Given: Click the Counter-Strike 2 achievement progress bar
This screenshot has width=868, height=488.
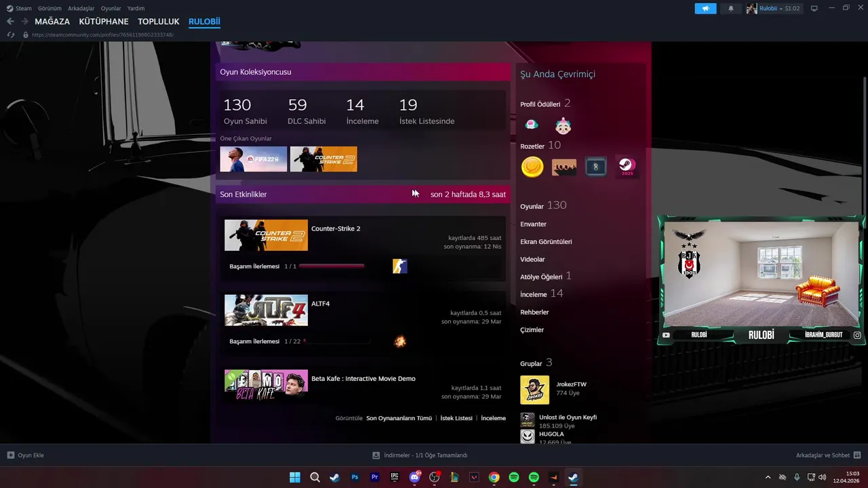Looking at the screenshot, I should click(332, 266).
